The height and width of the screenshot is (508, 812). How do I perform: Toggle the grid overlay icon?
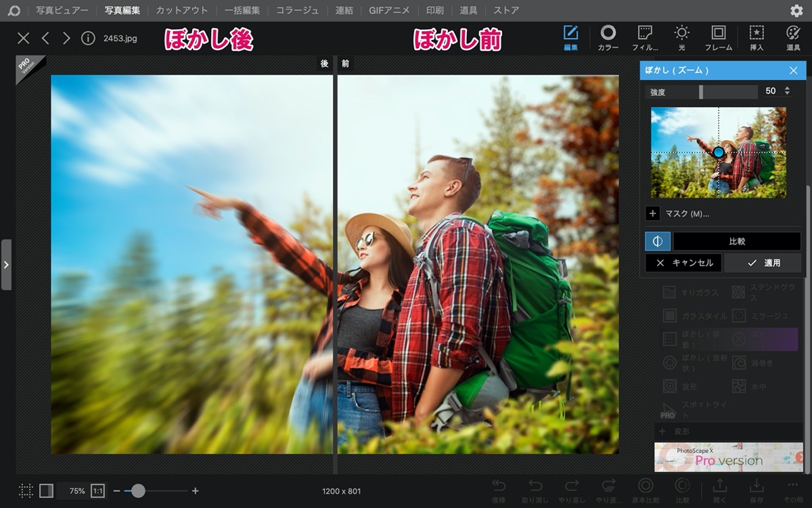26,490
